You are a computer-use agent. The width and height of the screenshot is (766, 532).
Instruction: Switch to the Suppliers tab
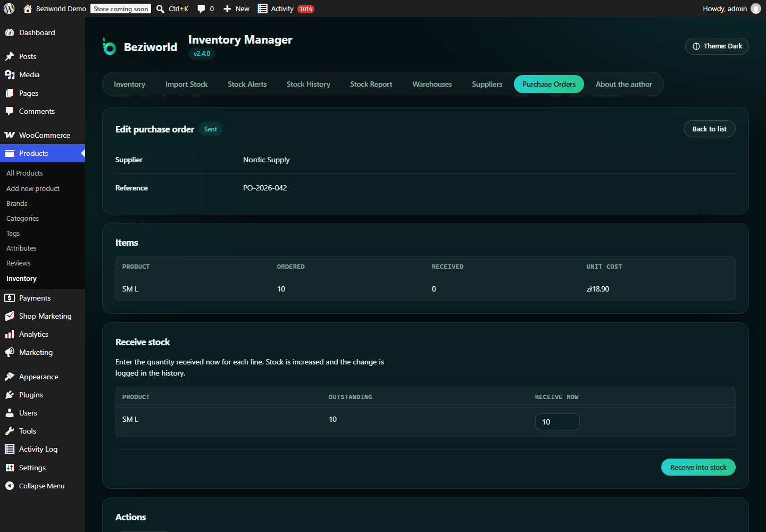click(487, 84)
